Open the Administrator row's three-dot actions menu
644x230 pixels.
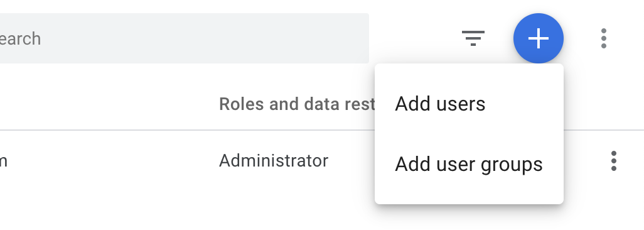point(614,161)
